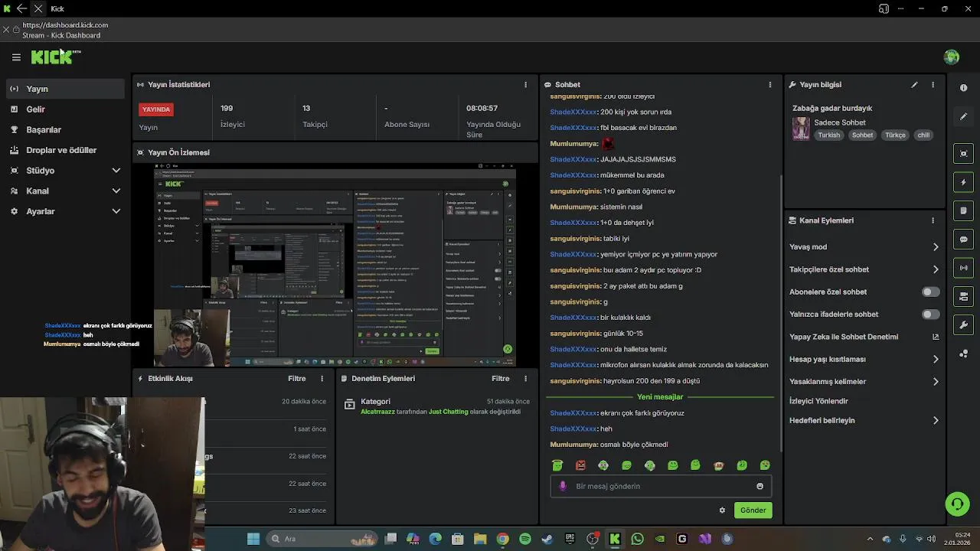This screenshot has height=551, width=980.
Task: Open the user profile avatar
Action: (x=952, y=57)
